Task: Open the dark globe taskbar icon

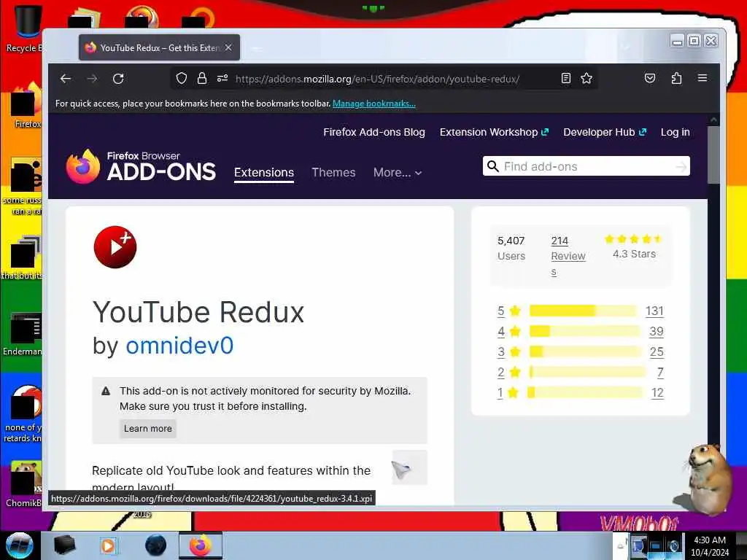Action: pos(156,545)
